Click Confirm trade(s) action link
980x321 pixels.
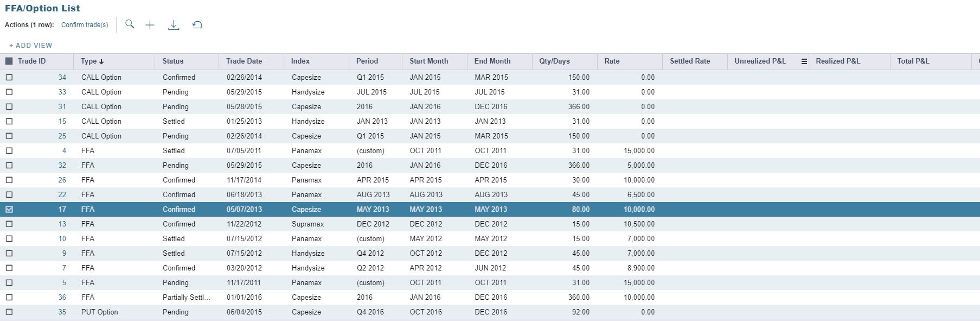coord(85,25)
